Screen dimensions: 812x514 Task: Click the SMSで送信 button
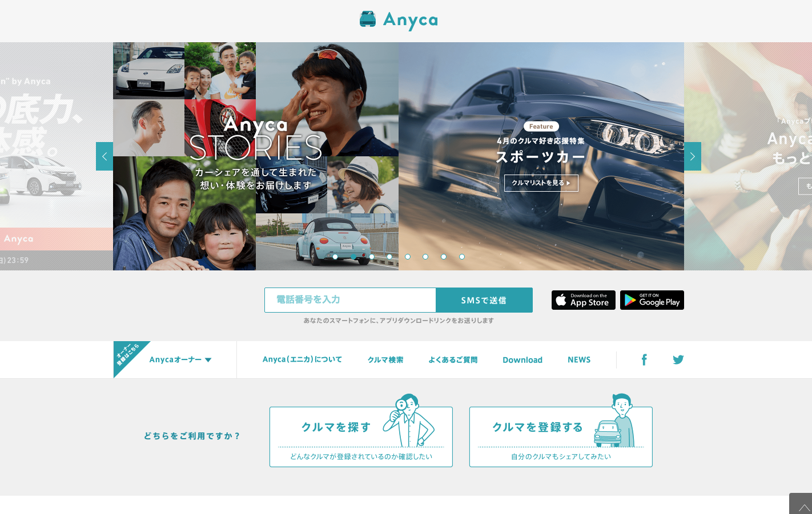click(484, 300)
